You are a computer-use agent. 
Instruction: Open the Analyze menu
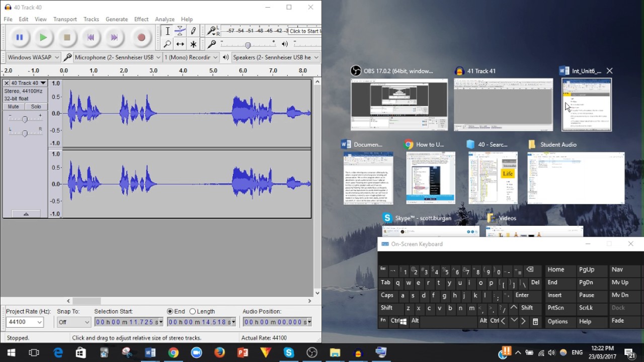[165, 19]
